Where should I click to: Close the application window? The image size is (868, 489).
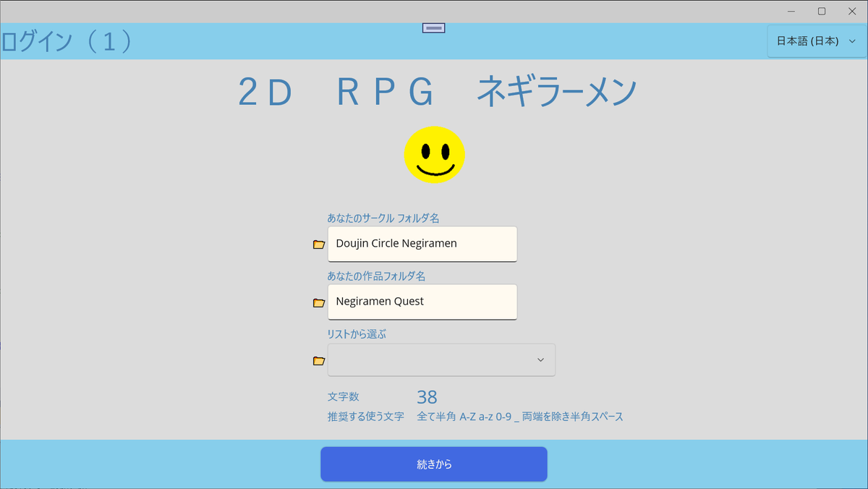click(x=852, y=11)
